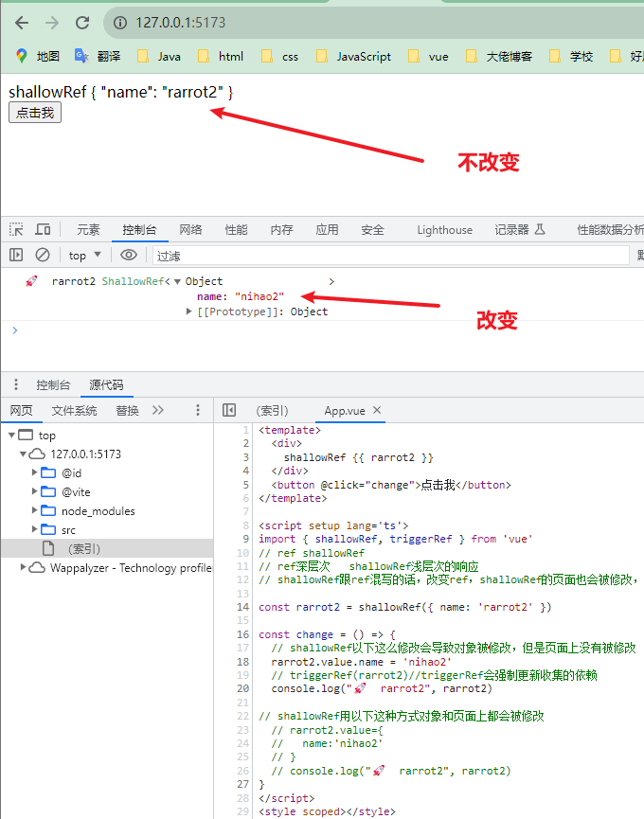Open the top context dropdown in console

(x=84, y=256)
